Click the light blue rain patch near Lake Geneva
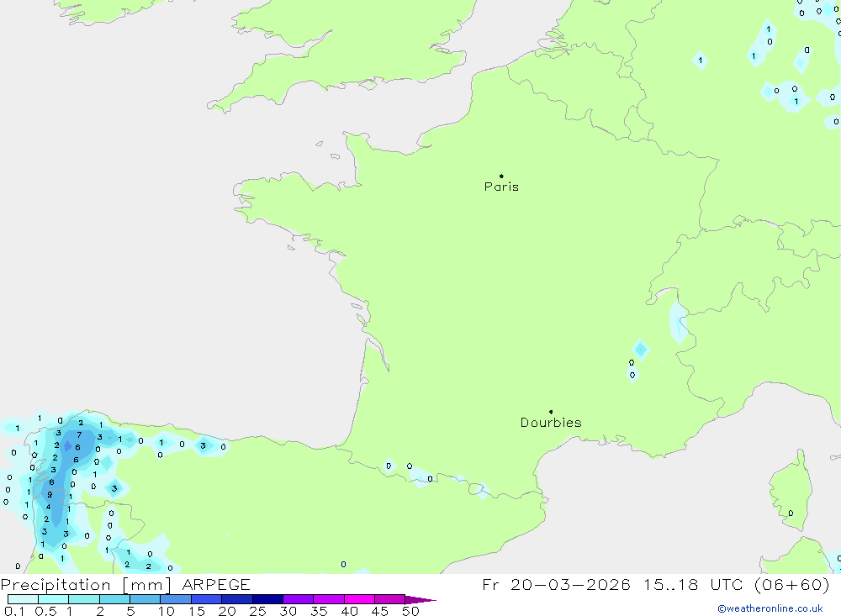Viewport: 841px width, 616px height. tap(678, 322)
